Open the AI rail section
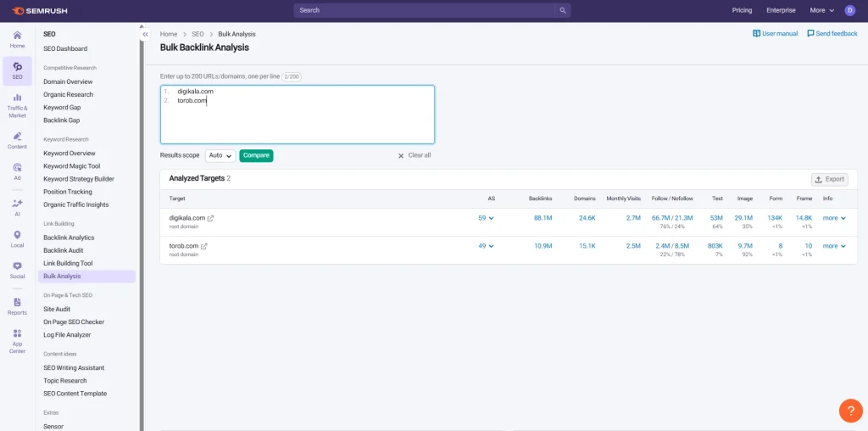Screen dimensions: 868x431 [x=17, y=207]
